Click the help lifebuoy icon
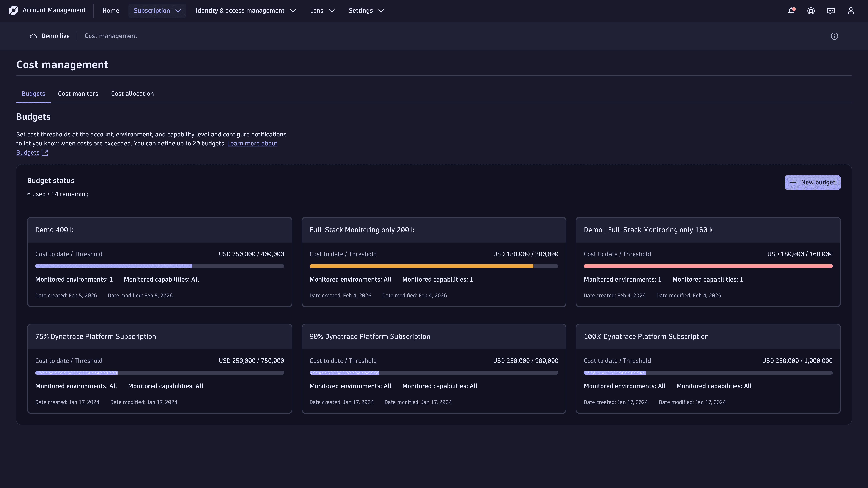 (x=811, y=10)
